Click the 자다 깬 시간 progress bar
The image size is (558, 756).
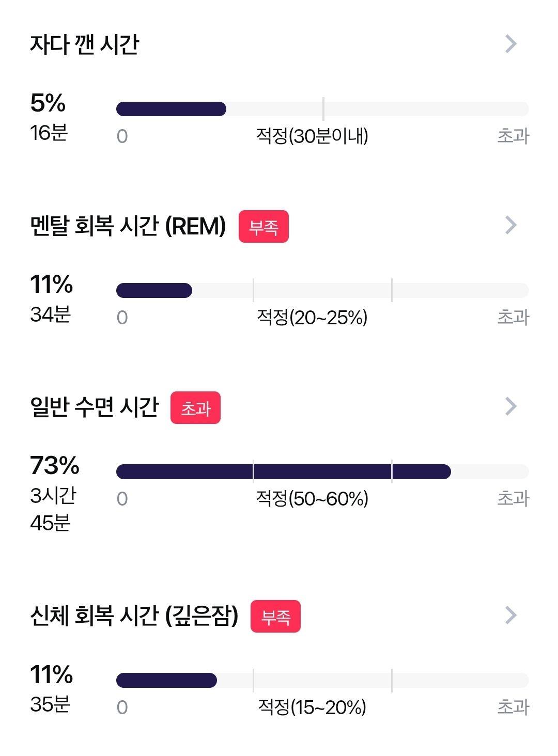pyautogui.click(x=322, y=109)
